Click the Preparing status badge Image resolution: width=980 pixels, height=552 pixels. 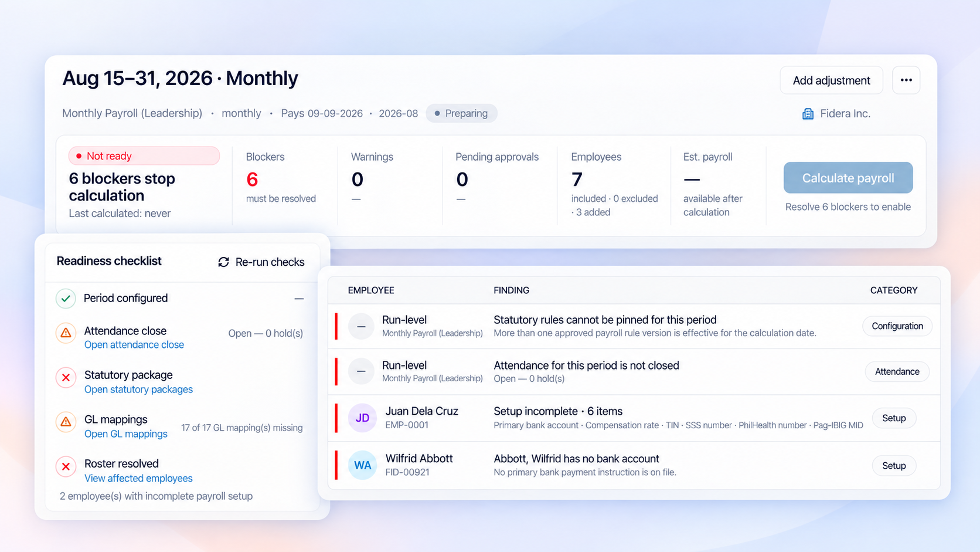click(462, 113)
